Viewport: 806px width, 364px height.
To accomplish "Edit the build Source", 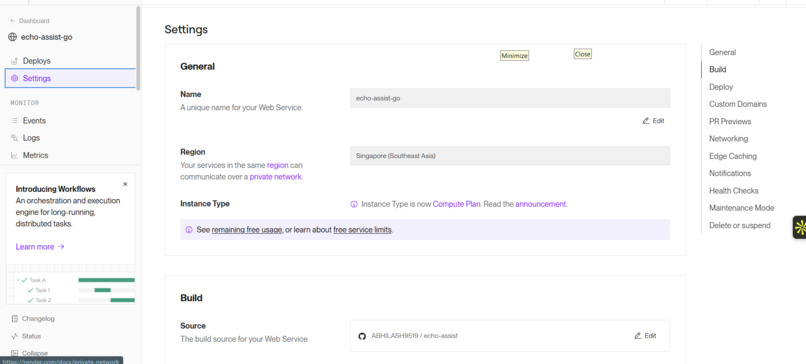I will click(645, 336).
